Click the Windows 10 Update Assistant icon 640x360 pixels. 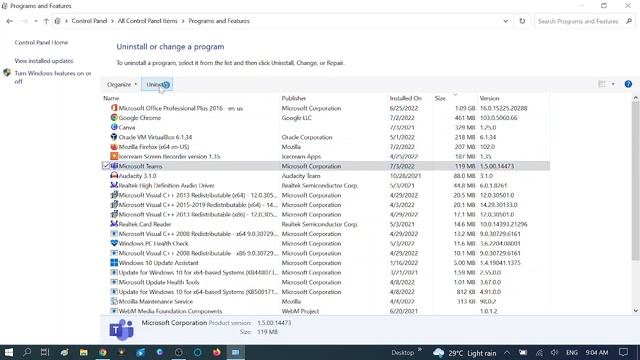(x=114, y=263)
